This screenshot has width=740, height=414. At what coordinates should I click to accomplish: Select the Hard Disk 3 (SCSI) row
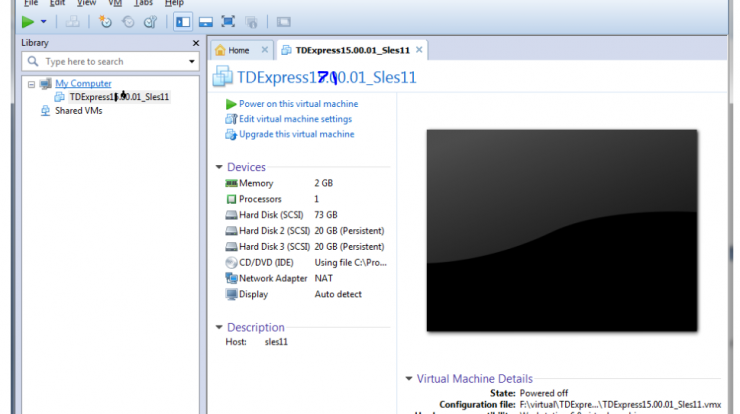click(x=306, y=247)
